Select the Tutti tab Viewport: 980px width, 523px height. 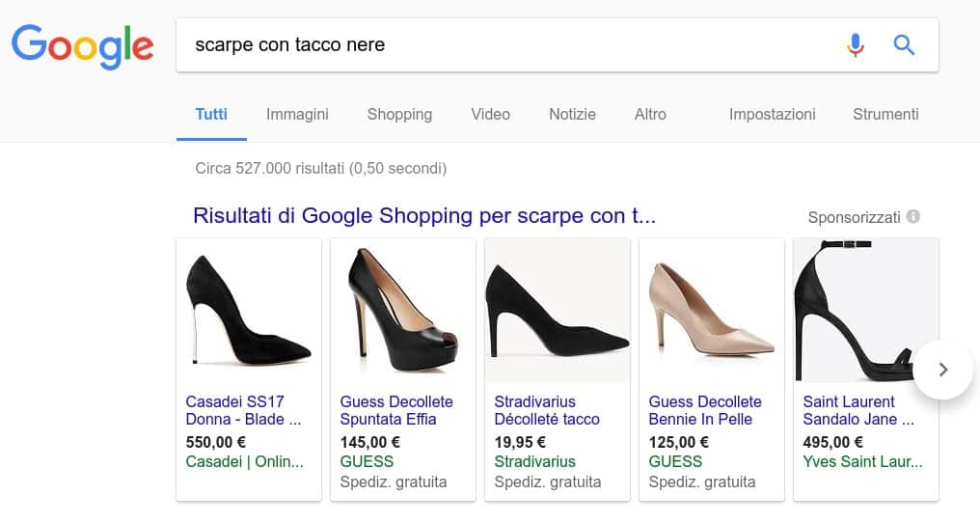211,115
